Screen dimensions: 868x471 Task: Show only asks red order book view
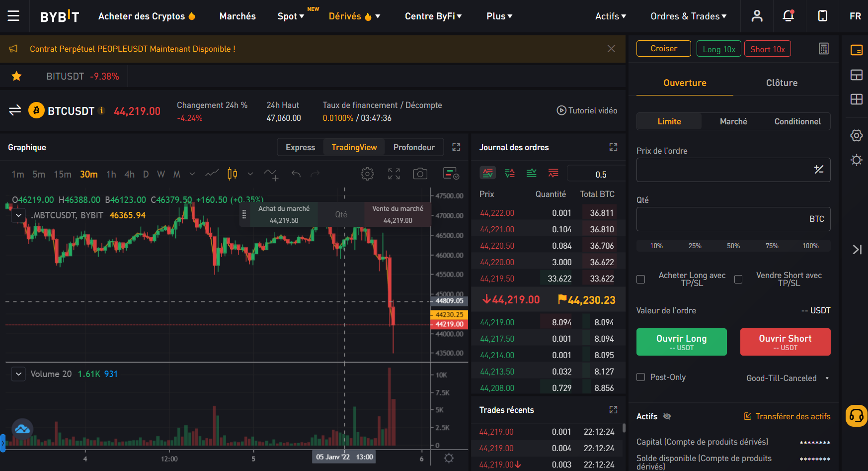coord(553,173)
